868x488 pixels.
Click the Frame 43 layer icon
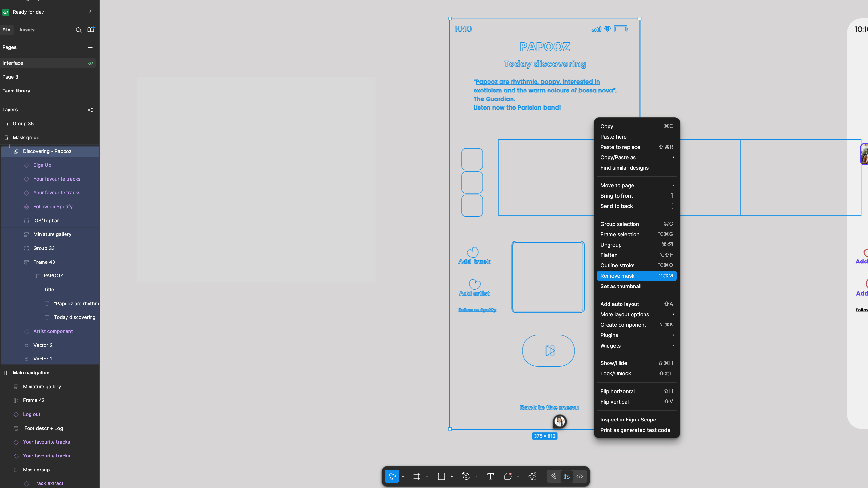[x=26, y=262]
